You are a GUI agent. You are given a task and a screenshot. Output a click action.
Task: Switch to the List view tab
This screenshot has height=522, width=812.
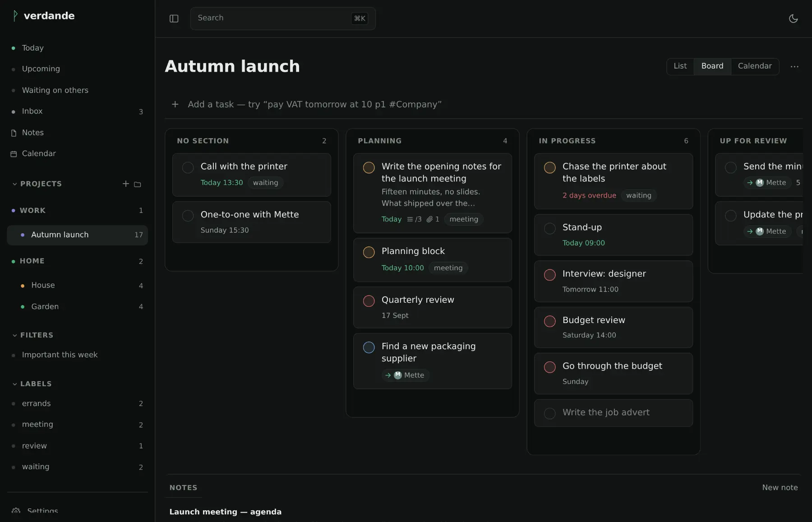click(680, 66)
